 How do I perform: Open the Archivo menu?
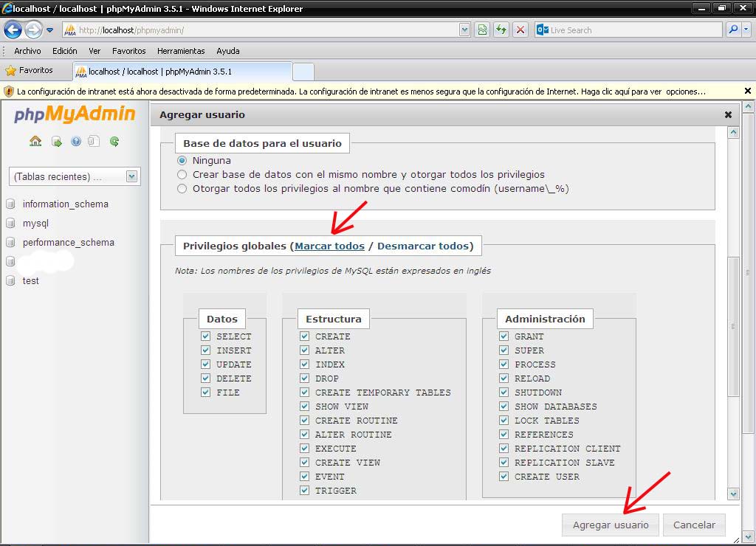(x=27, y=51)
